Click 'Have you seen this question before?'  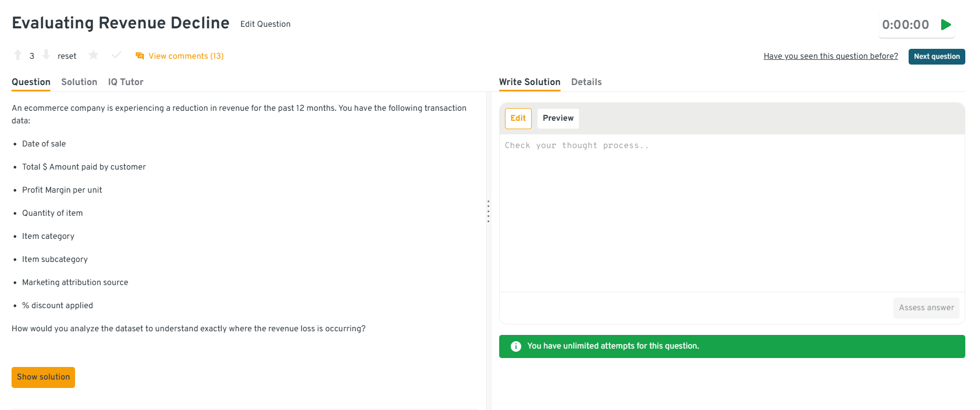(x=830, y=56)
